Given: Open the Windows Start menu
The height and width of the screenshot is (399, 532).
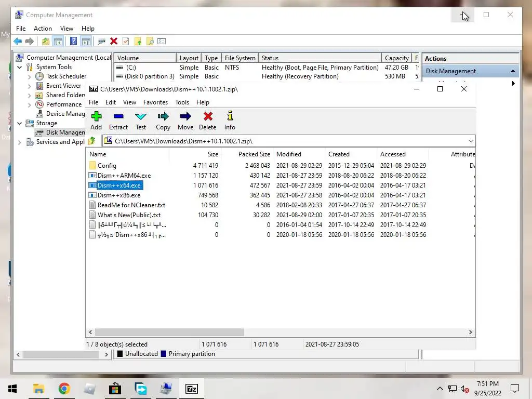Looking at the screenshot, I should [x=12, y=389].
